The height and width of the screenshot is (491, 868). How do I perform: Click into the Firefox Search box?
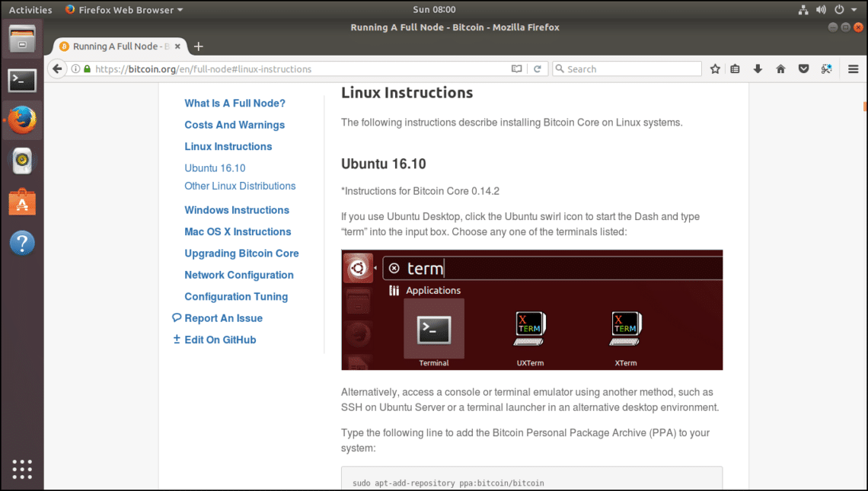627,69
